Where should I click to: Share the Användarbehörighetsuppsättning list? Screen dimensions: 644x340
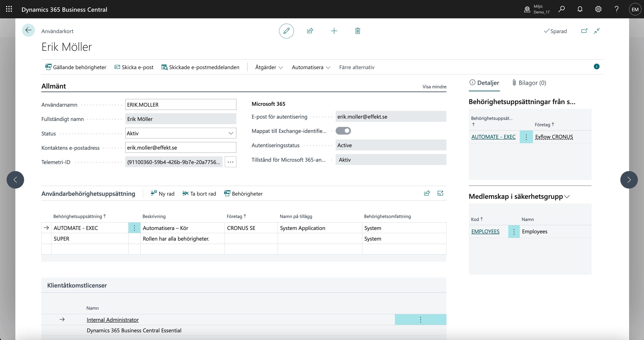427,193
